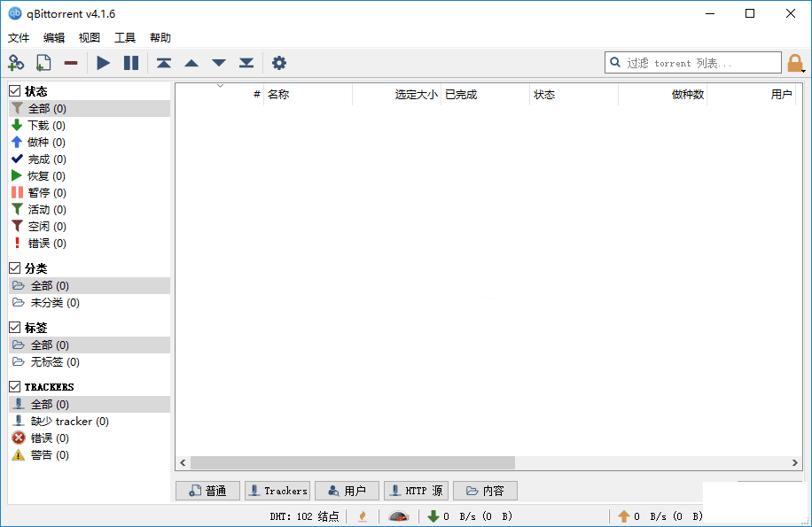
Task: Open the 编辑 menu
Action: pyautogui.click(x=54, y=38)
